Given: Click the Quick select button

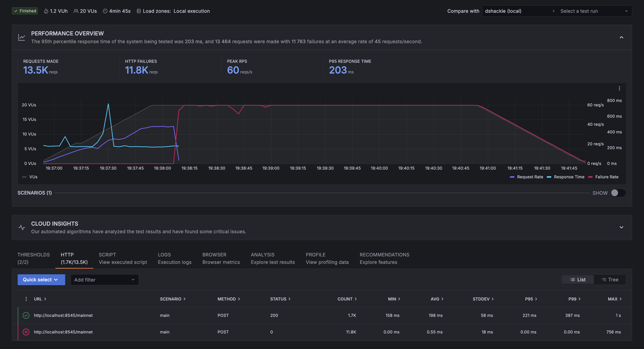Looking at the screenshot, I should click(41, 280).
